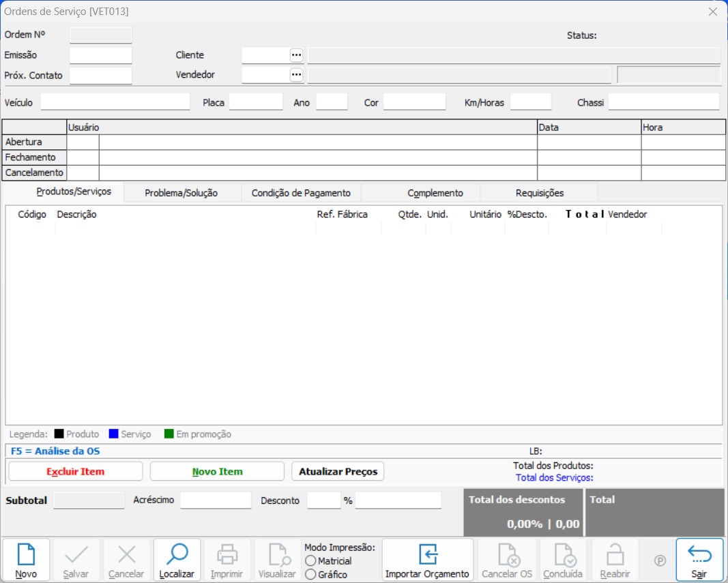Open Condição de Pagamento tab
The width and height of the screenshot is (728, 583).
[301, 193]
